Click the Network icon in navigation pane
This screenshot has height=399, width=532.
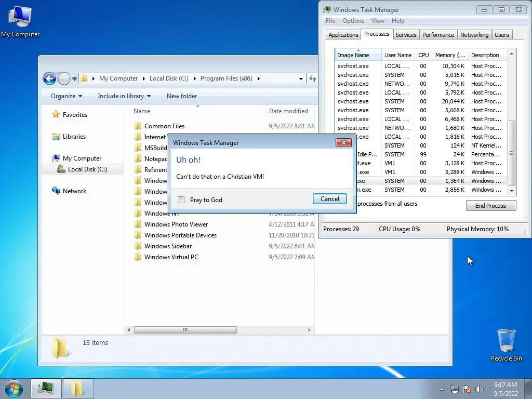56,191
